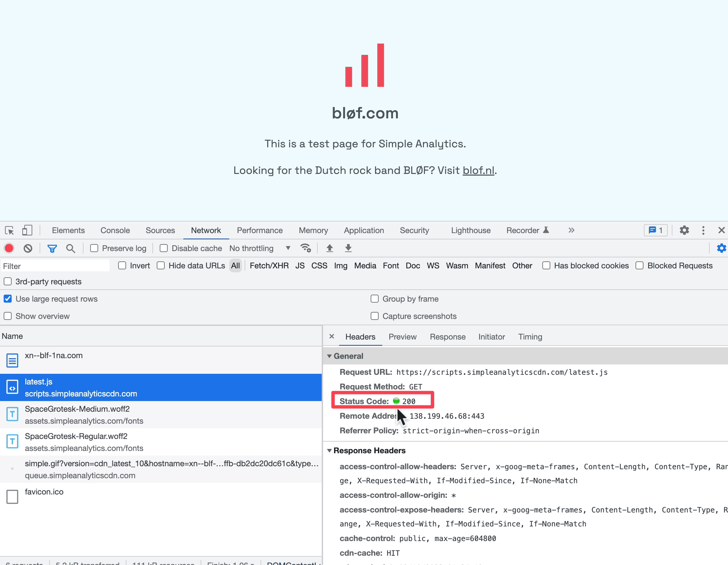Switch to the Timing tab

click(x=531, y=337)
